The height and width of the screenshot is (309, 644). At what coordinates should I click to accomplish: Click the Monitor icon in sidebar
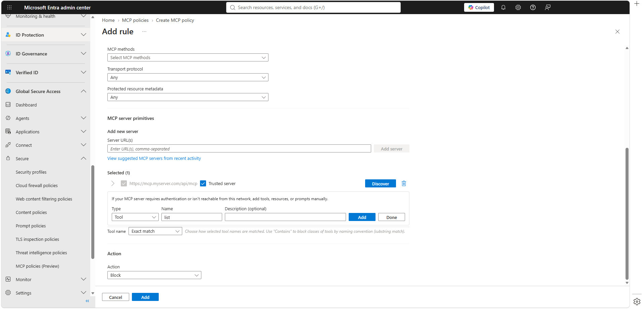point(8,279)
